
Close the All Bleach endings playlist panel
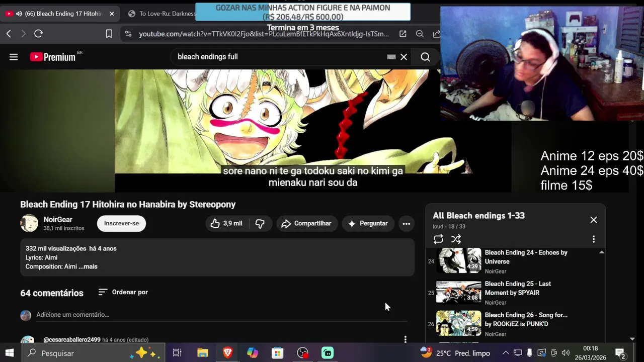pos(594,220)
